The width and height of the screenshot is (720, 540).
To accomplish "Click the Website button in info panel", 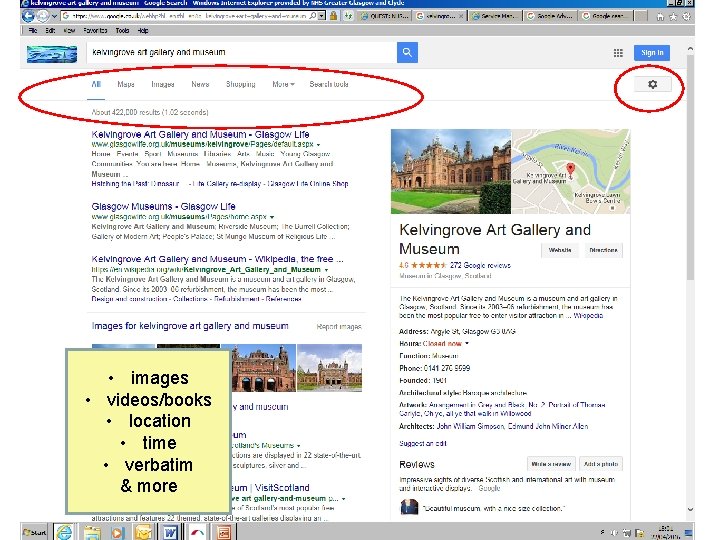I will [x=560, y=250].
